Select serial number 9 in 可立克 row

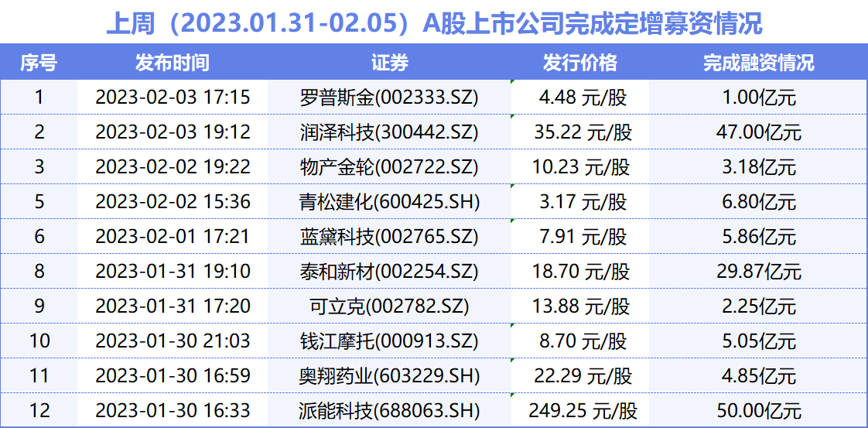tap(39, 306)
